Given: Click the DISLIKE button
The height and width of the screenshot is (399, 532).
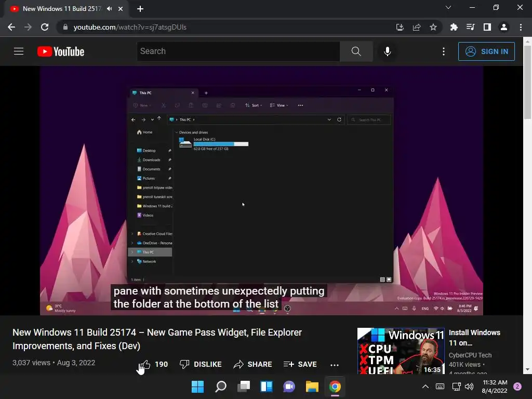Looking at the screenshot, I should pos(201,364).
